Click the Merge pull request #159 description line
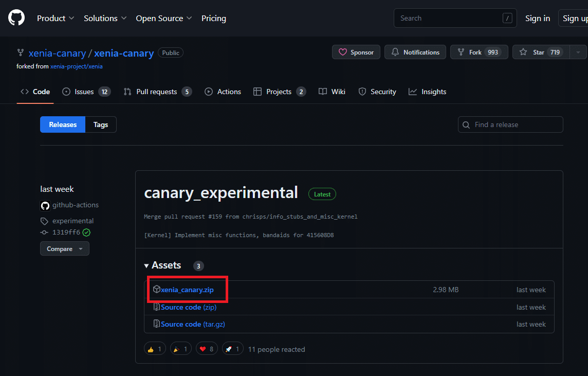Viewport: 588px width, 376px height. [x=250, y=217]
